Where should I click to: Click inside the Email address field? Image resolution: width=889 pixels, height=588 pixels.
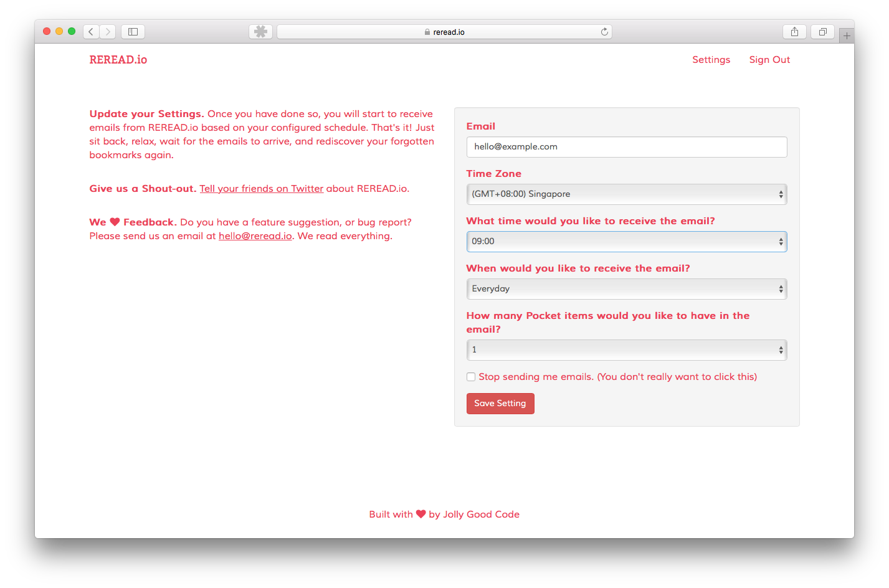tap(626, 146)
